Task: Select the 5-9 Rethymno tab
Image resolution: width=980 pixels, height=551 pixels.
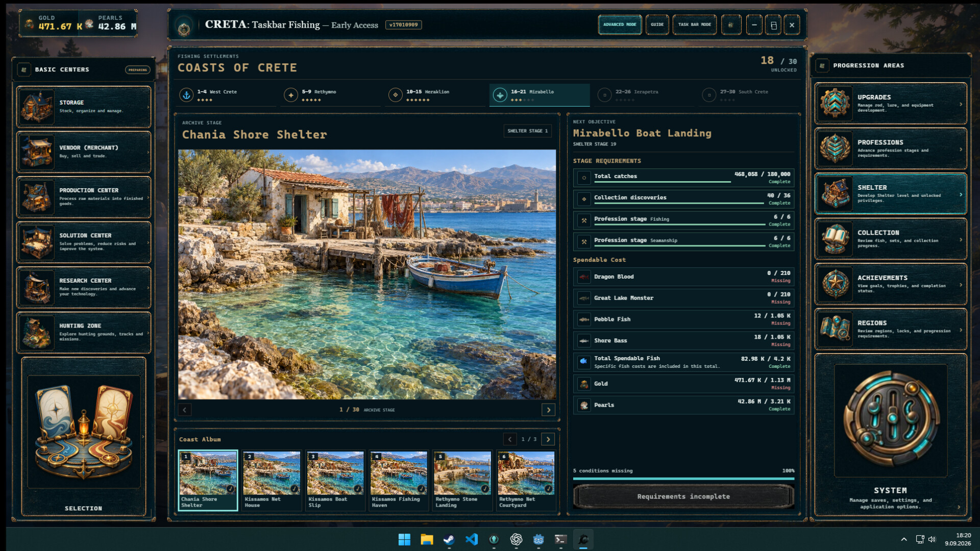Action: 331,95
